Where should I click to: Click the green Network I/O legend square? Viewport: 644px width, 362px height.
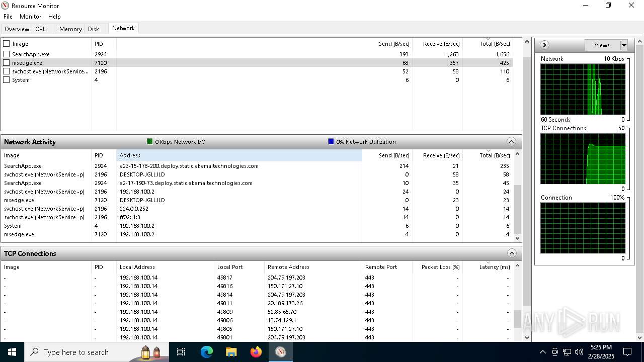[149, 142]
